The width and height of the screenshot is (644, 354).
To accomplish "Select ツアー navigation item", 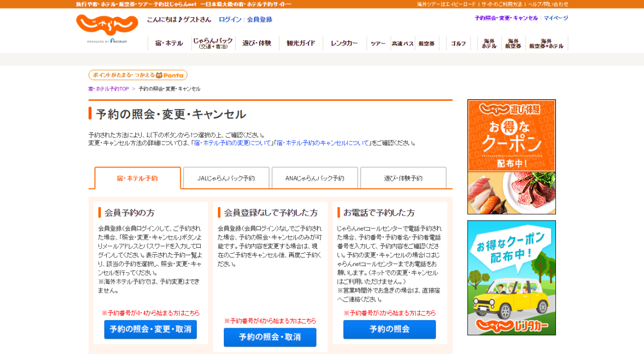I will [378, 43].
